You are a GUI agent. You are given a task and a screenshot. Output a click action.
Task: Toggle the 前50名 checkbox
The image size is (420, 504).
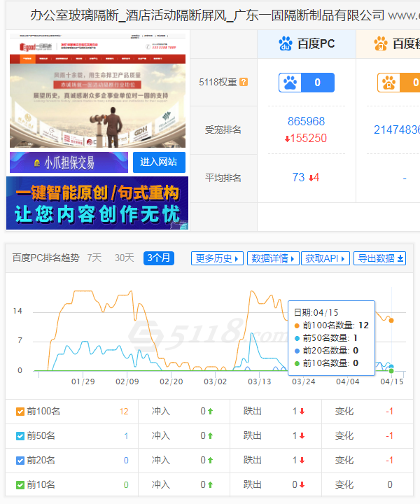point(20,436)
